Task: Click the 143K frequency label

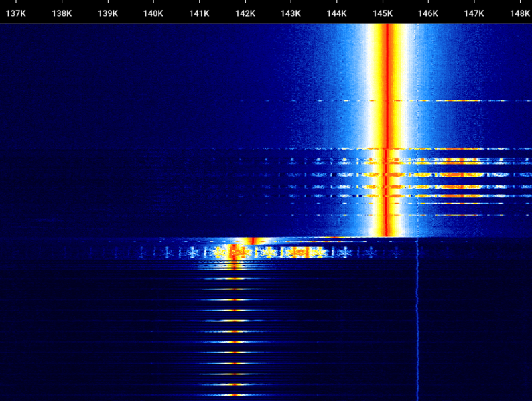Action: [291, 13]
